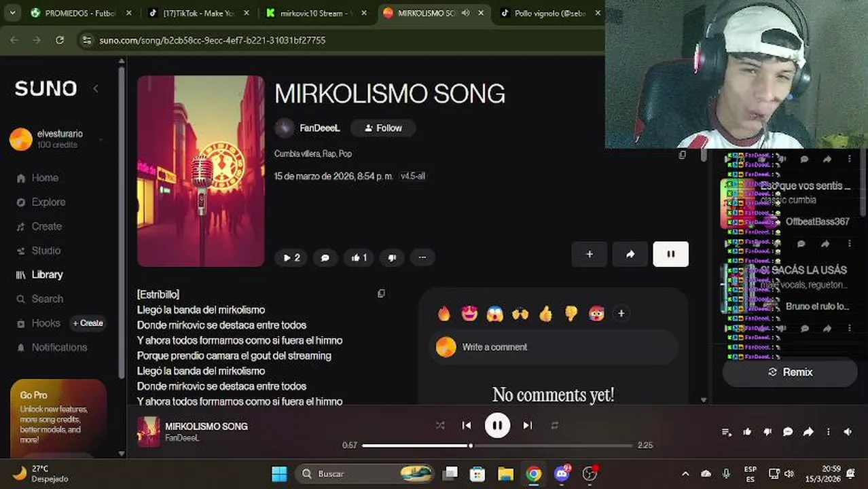Click the Remix button
The height and width of the screenshot is (489, 868).
coord(790,372)
